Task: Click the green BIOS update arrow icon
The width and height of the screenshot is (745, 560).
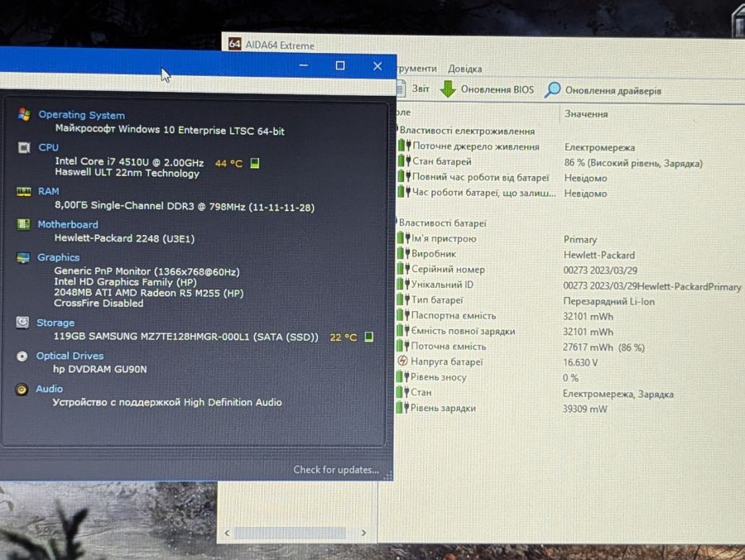Action: click(448, 89)
